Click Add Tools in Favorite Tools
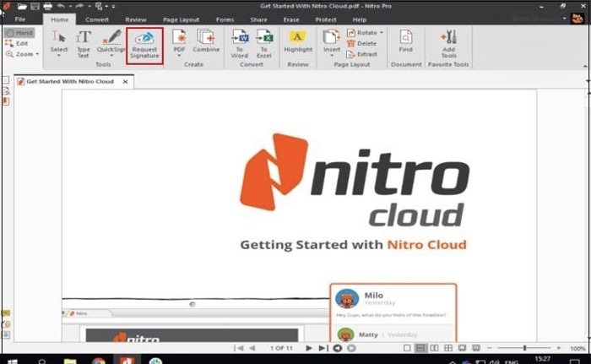The image size is (591, 364). coord(448,44)
